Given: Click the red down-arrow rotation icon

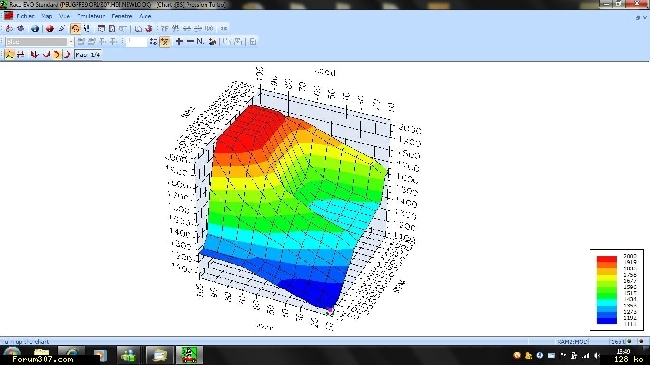Looking at the screenshot, I should click(x=34, y=55).
